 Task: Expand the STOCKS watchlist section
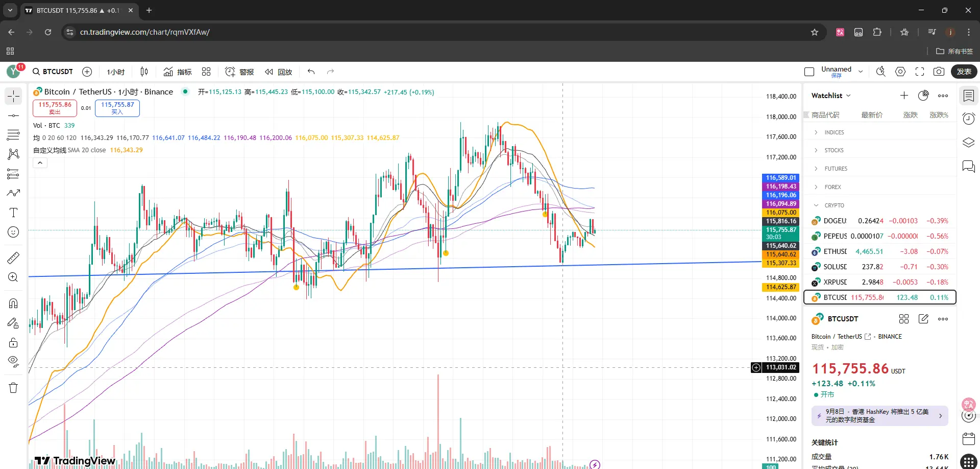tap(880, 150)
